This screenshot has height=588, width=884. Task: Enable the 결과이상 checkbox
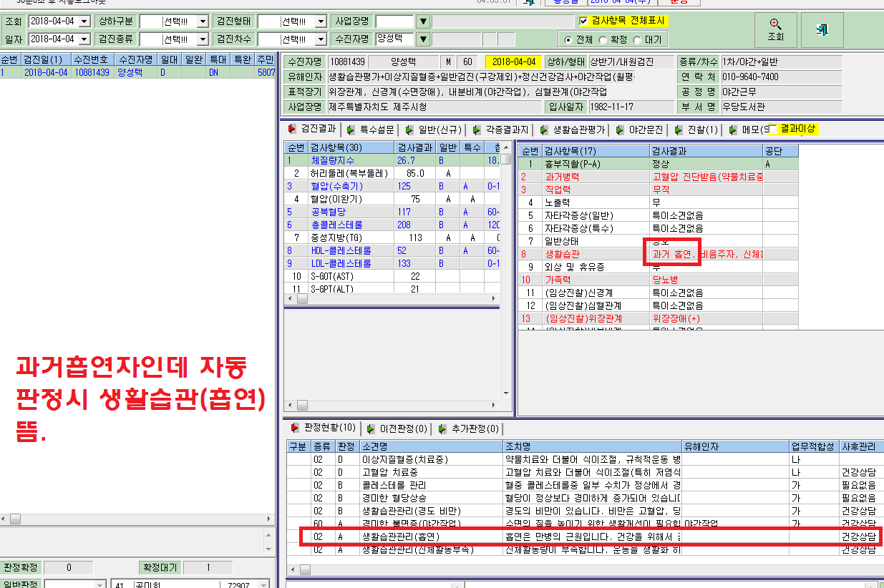coord(772,129)
